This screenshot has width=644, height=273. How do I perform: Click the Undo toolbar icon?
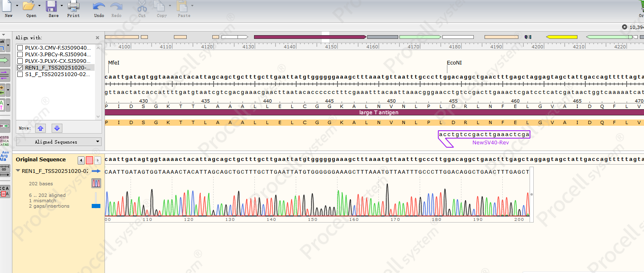click(x=99, y=7)
